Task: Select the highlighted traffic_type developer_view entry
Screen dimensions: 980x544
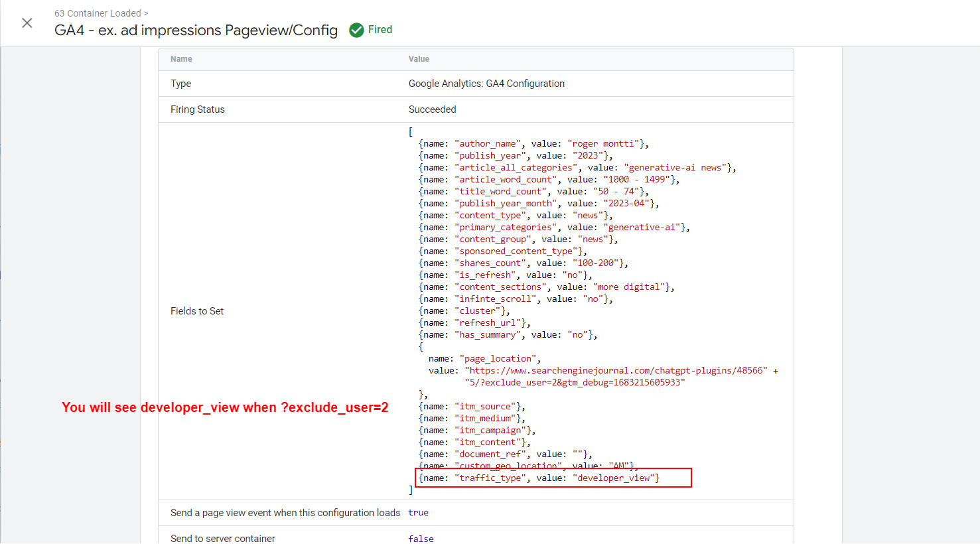Action: tap(553, 477)
